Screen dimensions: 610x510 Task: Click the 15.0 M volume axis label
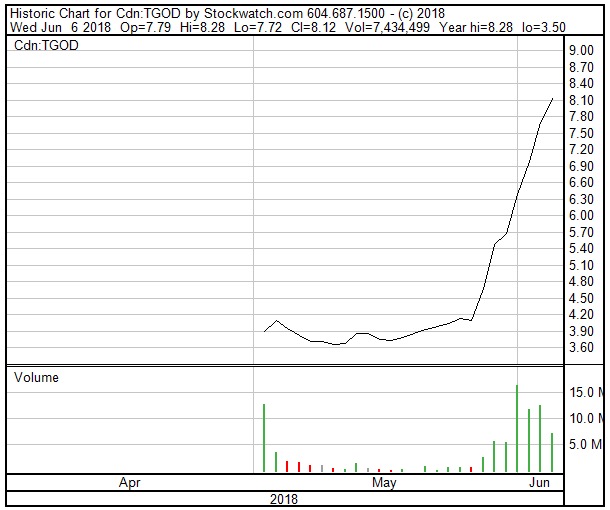click(586, 392)
